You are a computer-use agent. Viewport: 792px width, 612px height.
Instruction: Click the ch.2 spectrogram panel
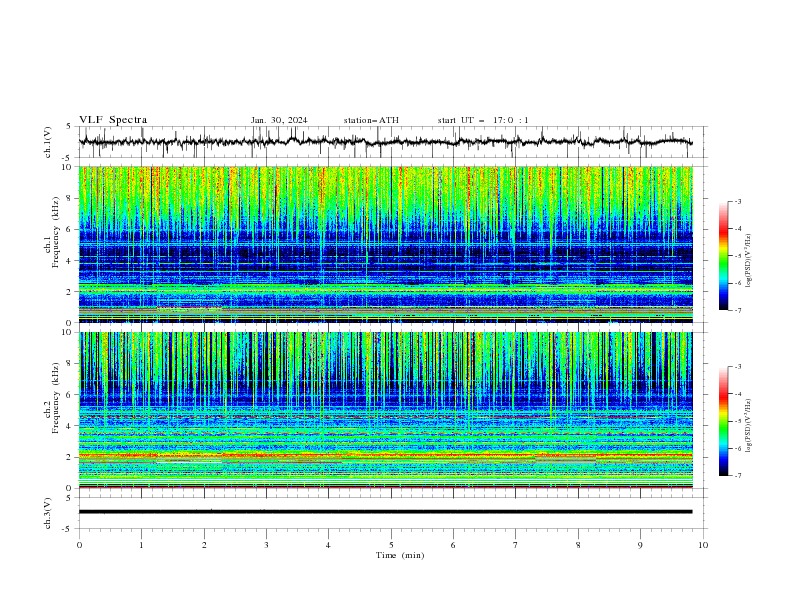(x=385, y=410)
